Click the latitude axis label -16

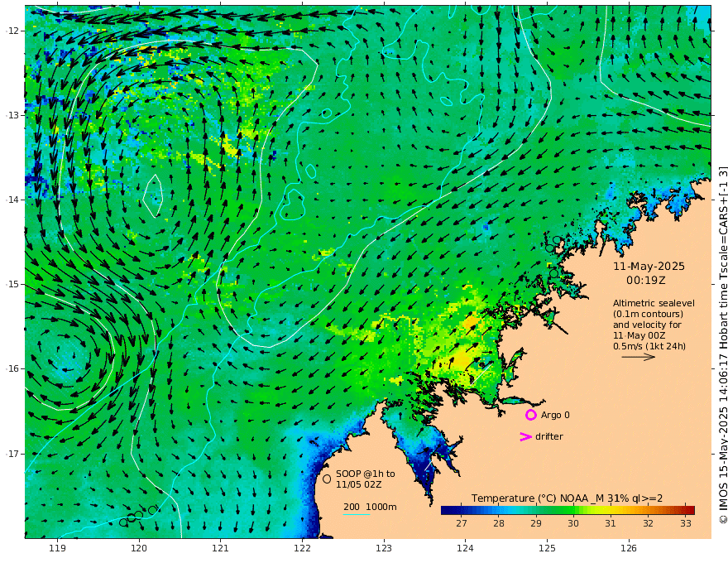click(x=12, y=368)
